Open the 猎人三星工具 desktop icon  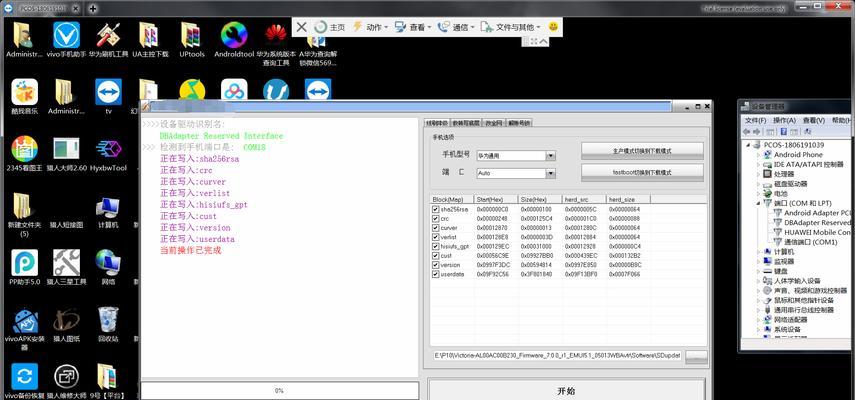click(67, 268)
